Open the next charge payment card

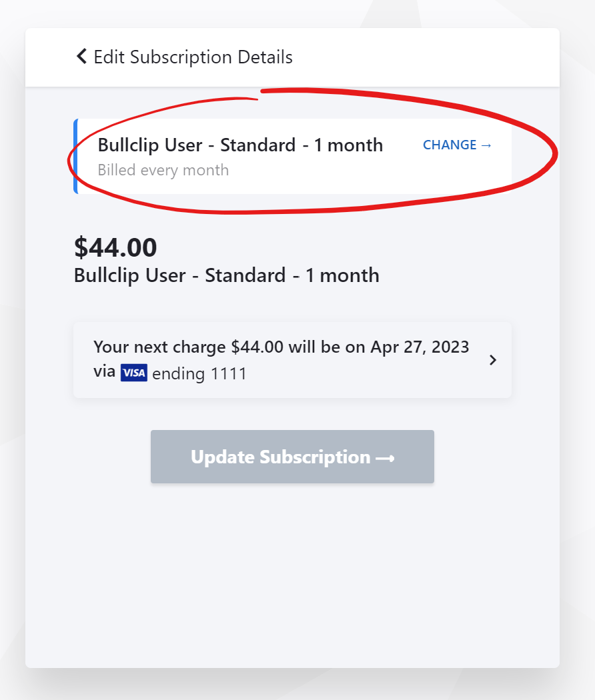pos(292,360)
